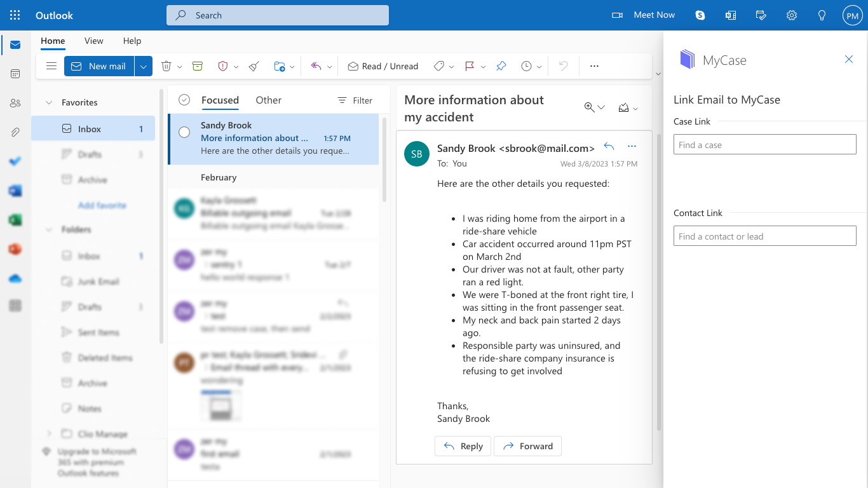
Task: Start a Meet Now call
Action: point(643,15)
